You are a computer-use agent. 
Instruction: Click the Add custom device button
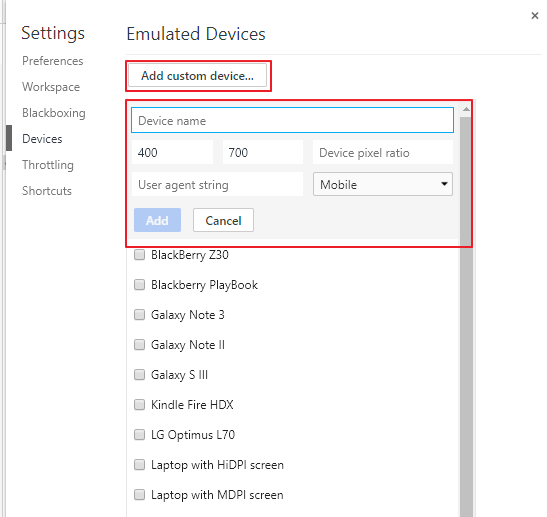(x=197, y=76)
